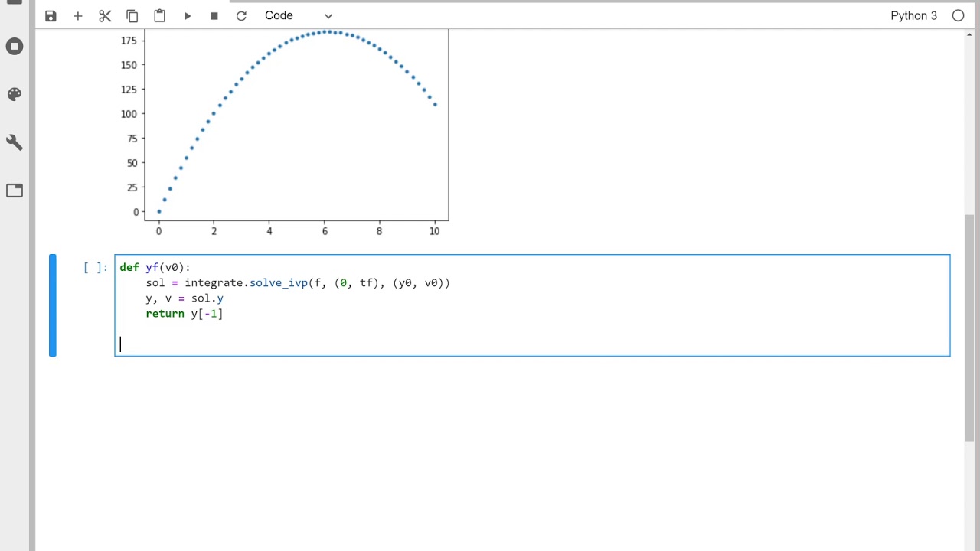The width and height of the screenshot is (980, 551).
Task: Restart the kernel with the refresh icon
Action: tap(241, 15)
